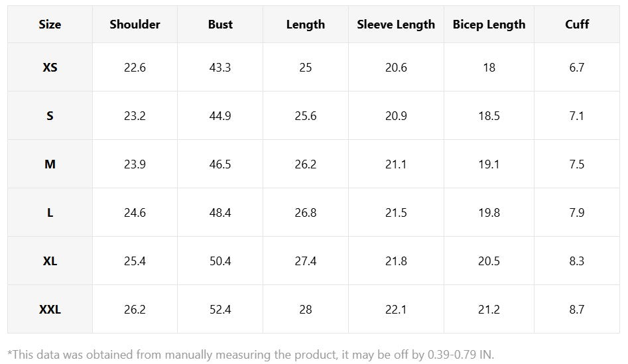Select the M size row label
The image size is (628, 364).
click(50, 164)
